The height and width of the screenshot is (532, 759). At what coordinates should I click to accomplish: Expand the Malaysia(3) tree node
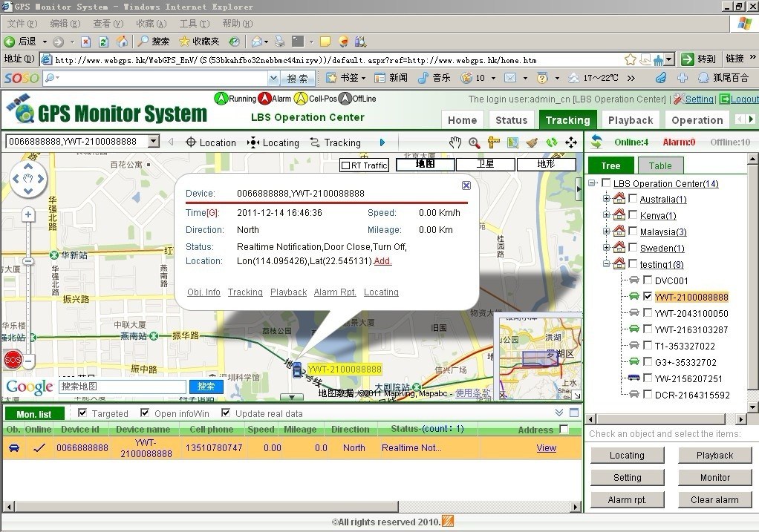(607, 231)
